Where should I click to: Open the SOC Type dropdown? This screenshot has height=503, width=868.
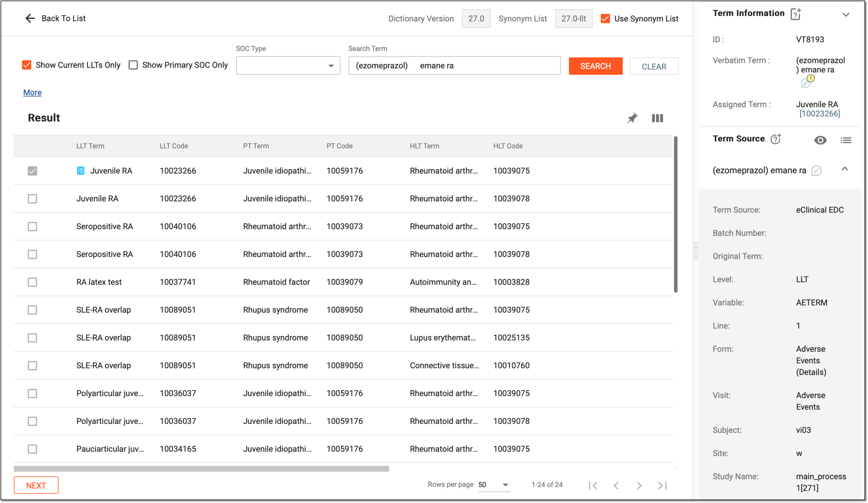pos(288,66)
